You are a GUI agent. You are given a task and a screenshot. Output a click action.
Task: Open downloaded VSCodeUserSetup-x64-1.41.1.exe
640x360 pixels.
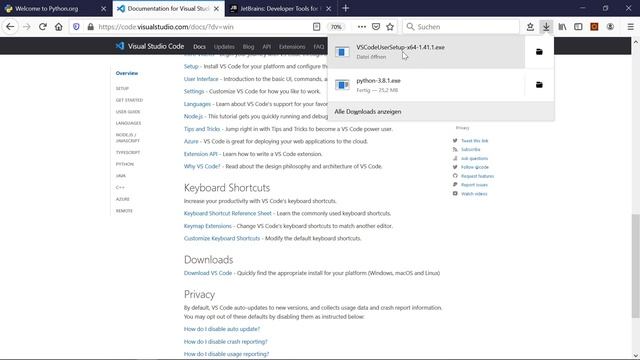click(427, 52)
